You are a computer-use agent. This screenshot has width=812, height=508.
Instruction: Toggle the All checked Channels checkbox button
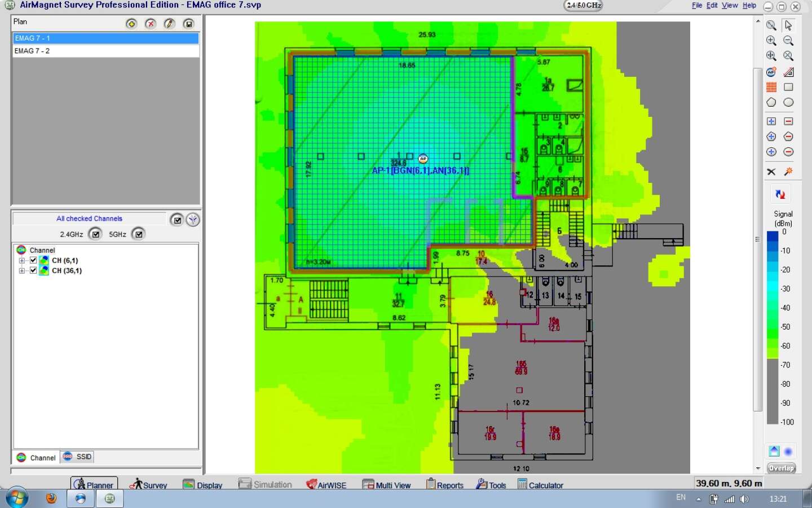pos(177,220)
